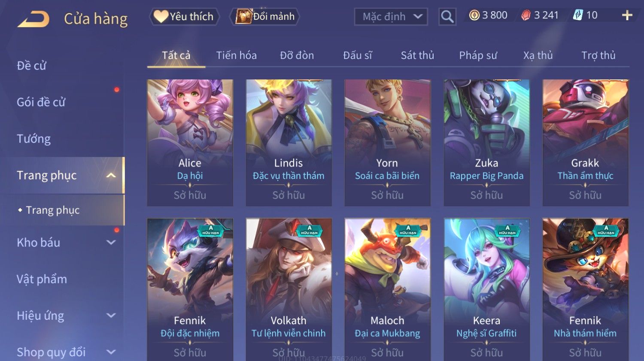Open the Mặc định sort dropdown
Screen dimensions: 644x361
pos(391,17)
